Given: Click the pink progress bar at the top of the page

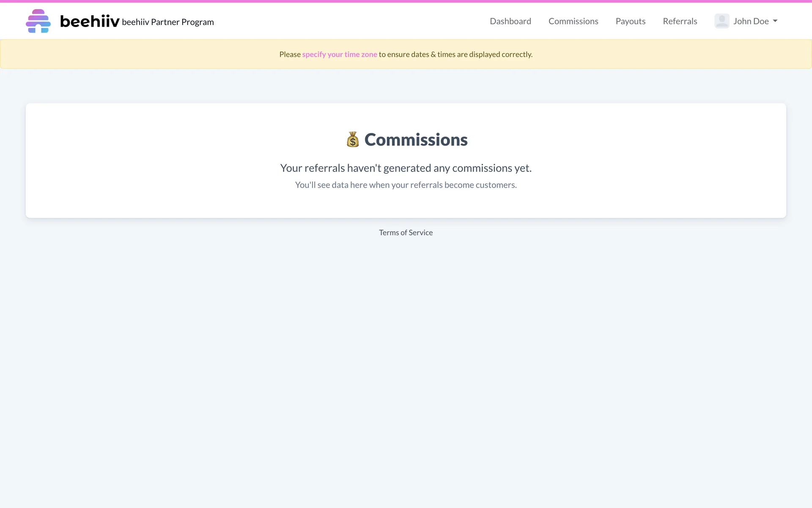Looking at the screenshot, I should pos(406,1).
